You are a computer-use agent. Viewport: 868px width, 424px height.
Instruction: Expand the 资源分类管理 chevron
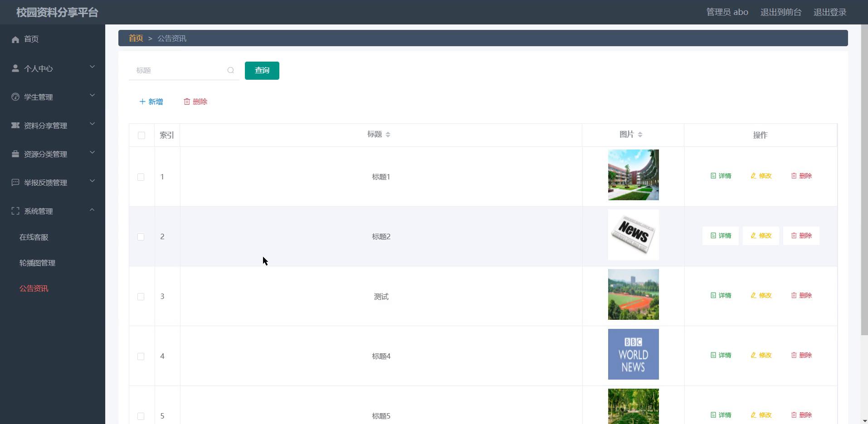point(92,153)
